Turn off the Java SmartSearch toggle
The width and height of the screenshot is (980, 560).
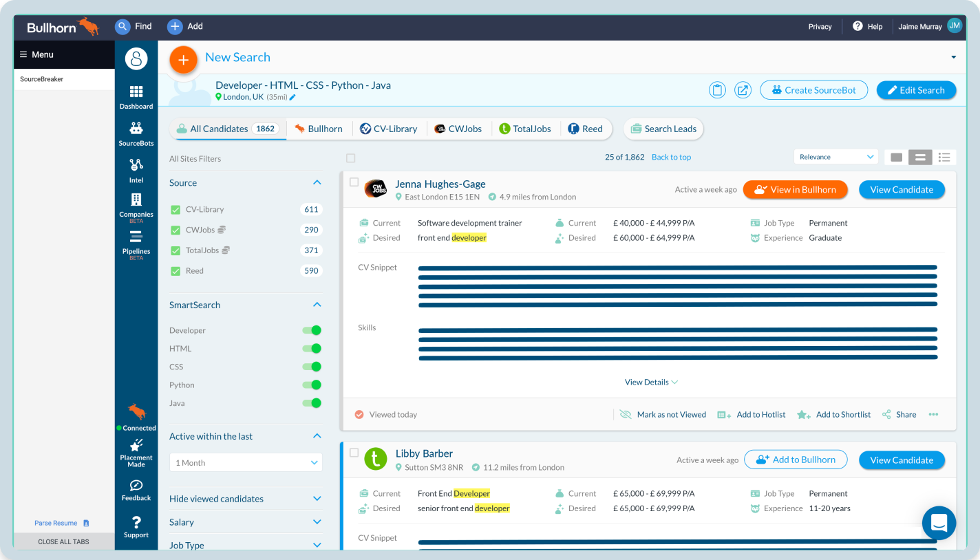coord(312,403)
